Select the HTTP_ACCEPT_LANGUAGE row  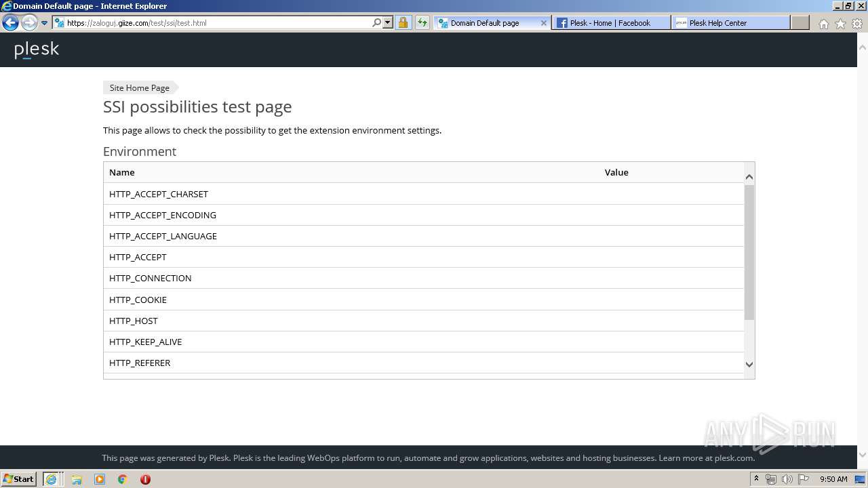click(x=424, y=236)
